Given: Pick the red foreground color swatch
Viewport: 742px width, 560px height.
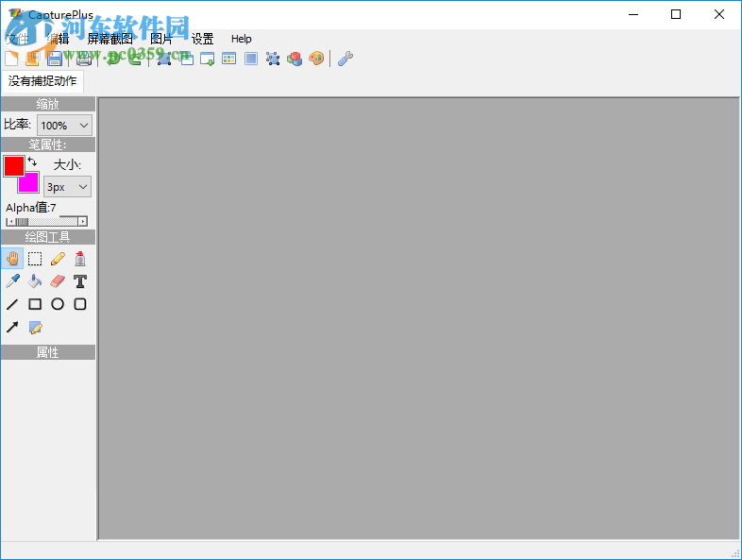Looking at the screenshot, I should (14, 166).
